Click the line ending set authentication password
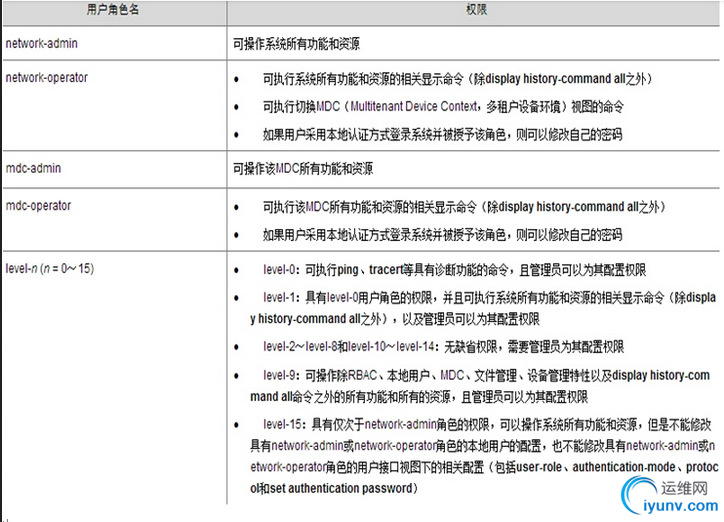The image size is (724, 522). pyautogui.click(x=334, y=488)
